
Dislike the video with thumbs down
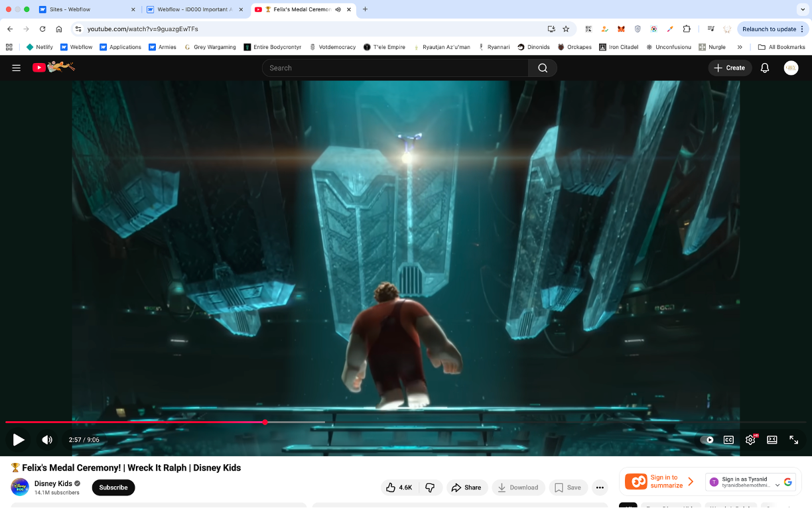[430, 487]
